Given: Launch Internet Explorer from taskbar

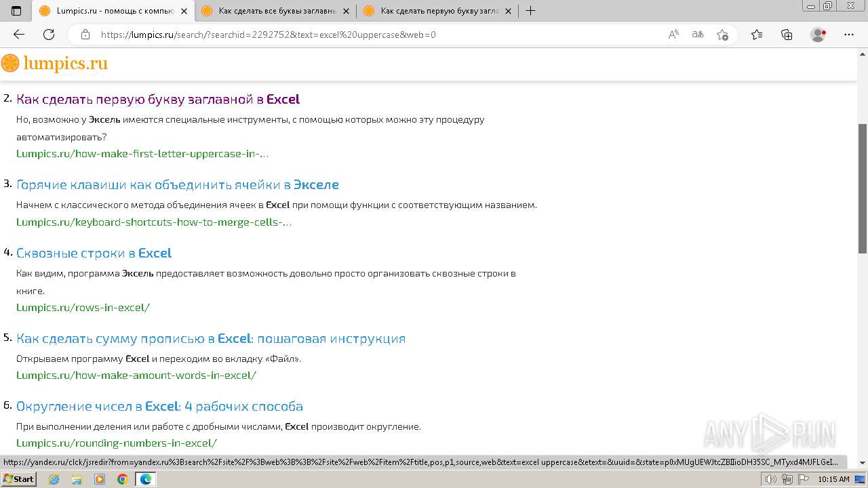Looking at the screenshot, I should 54,479.
